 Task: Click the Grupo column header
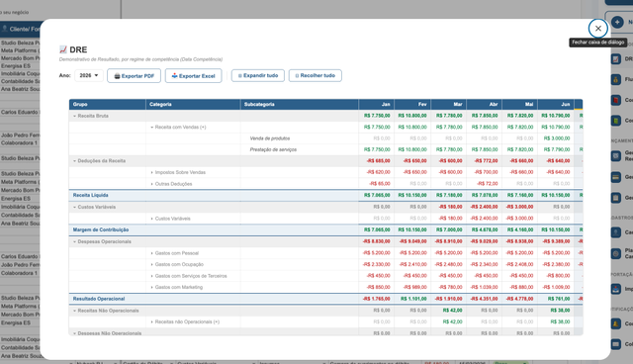click(108, 104)
